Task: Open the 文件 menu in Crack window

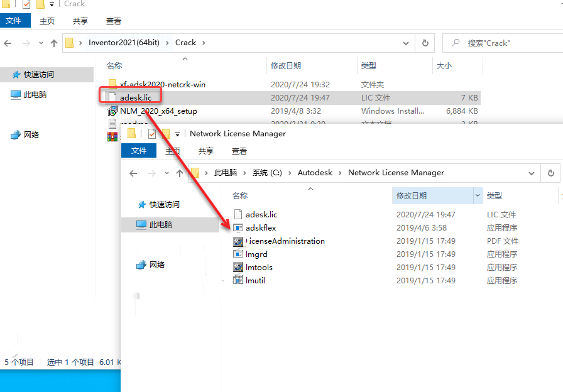Action: coord(15,21)
